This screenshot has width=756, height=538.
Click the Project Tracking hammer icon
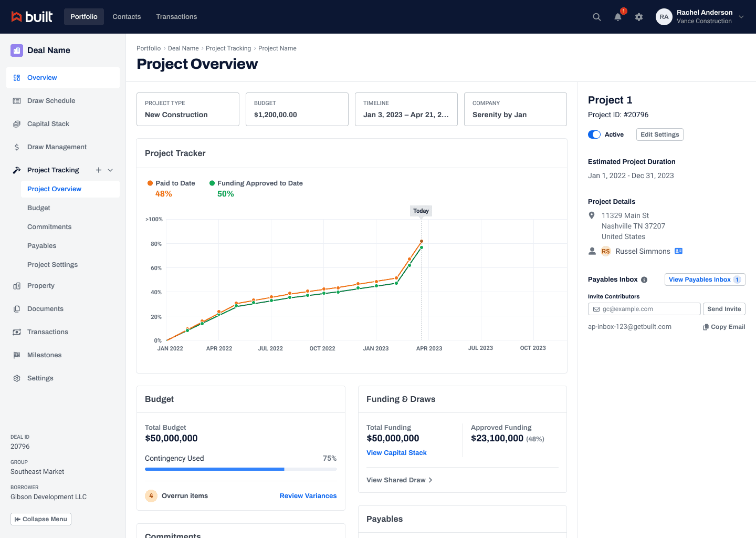17,170
